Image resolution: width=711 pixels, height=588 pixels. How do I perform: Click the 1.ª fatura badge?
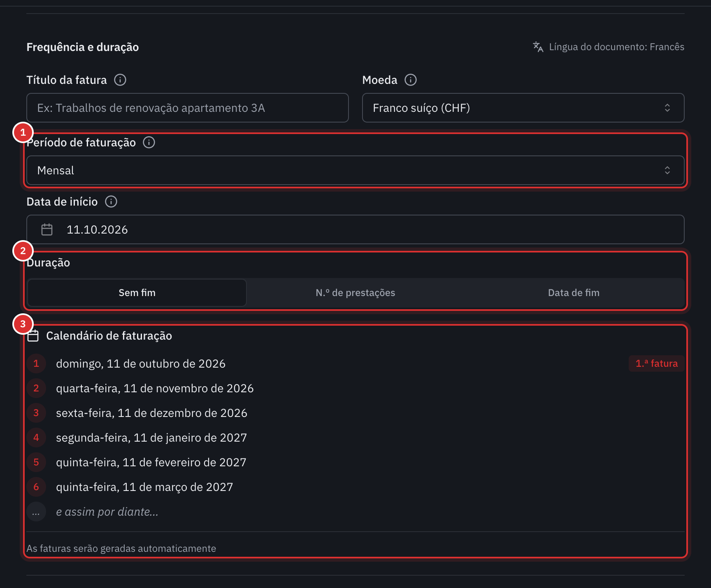click(657, 363)
